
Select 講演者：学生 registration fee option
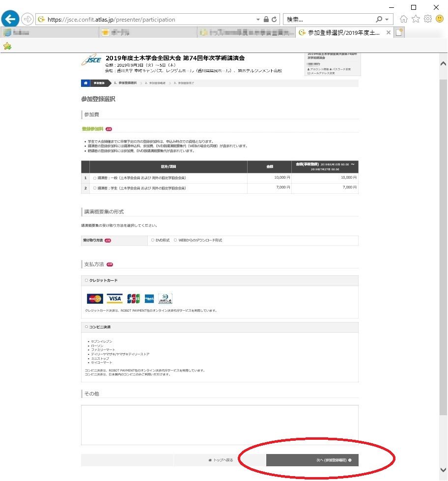click(x=95, y=188)
